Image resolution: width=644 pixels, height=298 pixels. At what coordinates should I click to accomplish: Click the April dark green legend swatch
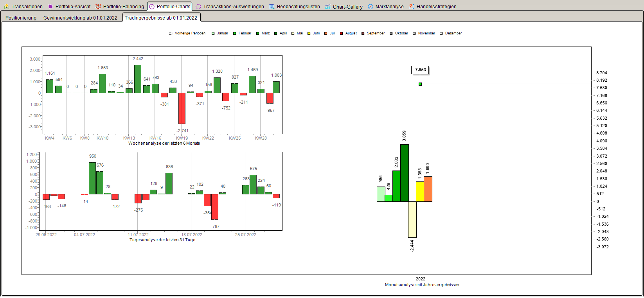point(276,34)
